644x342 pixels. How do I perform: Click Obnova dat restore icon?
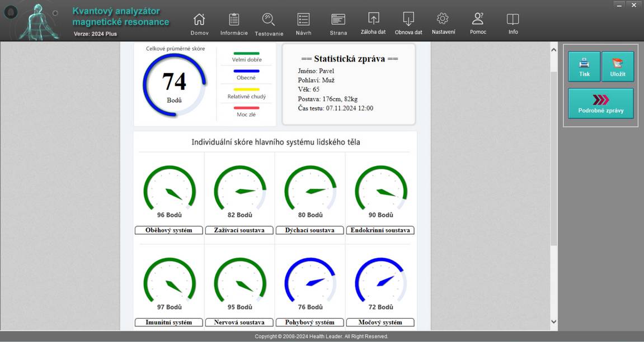[408, 18]
